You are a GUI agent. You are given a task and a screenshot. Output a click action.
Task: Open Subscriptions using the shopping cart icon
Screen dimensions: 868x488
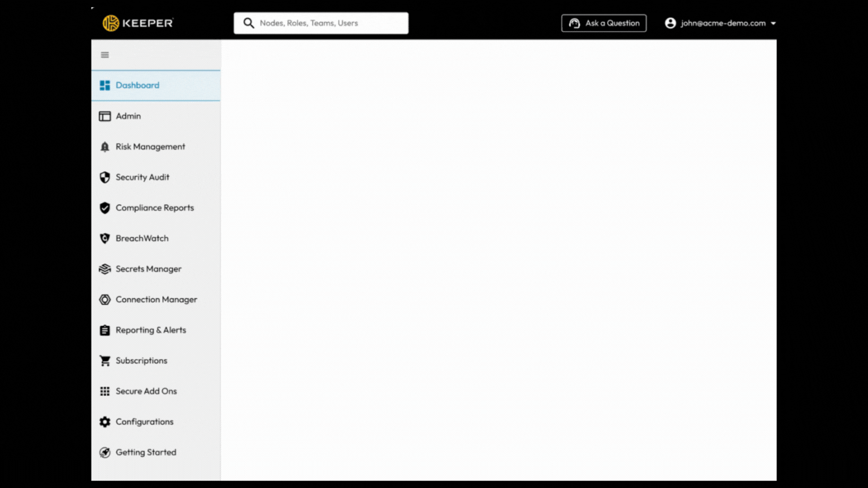click(105, 360)
